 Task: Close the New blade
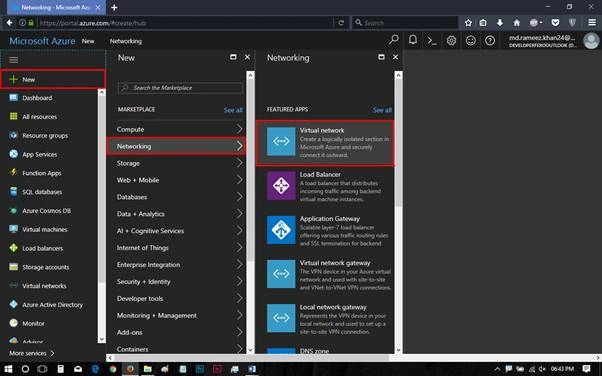point(247,57)
